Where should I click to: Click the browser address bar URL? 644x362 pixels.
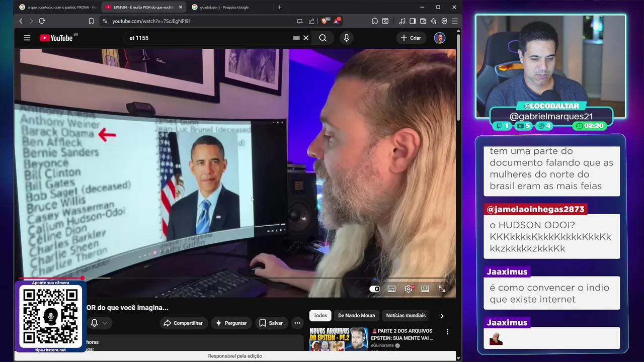pyautogui.click(x=151, y=21)
